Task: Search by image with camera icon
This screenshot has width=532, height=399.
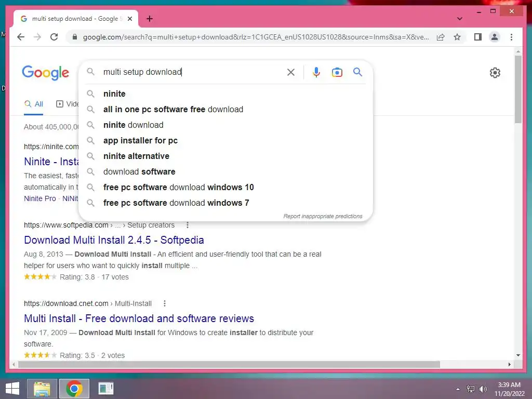Action: tap(337, 72)
